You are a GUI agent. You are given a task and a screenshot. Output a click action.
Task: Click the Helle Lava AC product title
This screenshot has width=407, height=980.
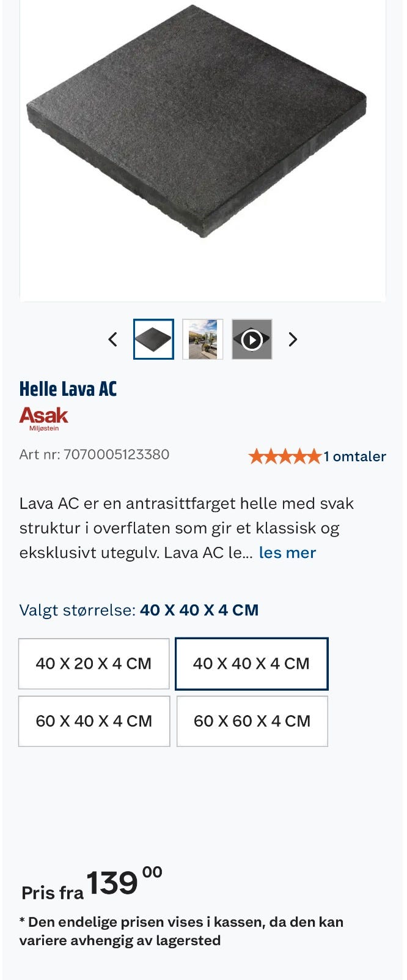68,389
